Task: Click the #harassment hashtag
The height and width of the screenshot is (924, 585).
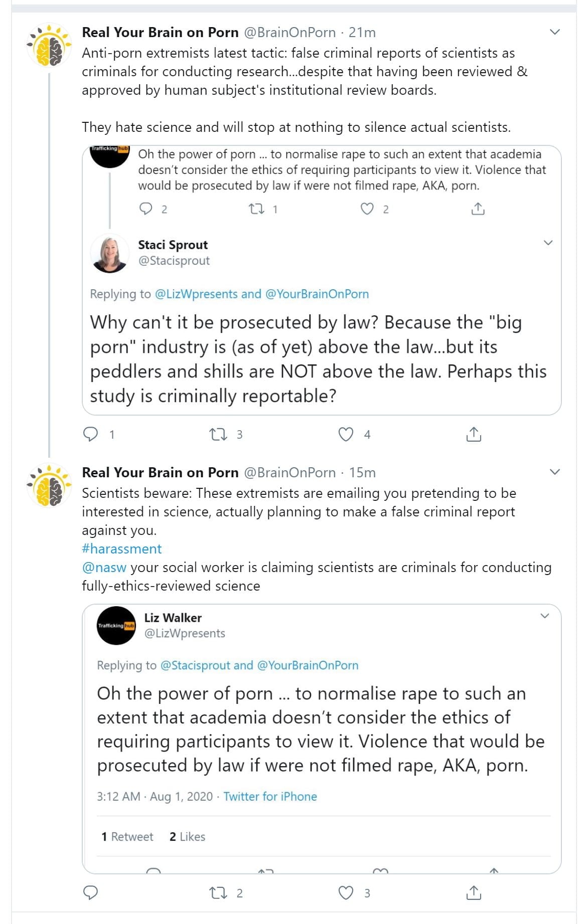Action: pos(121,549)
